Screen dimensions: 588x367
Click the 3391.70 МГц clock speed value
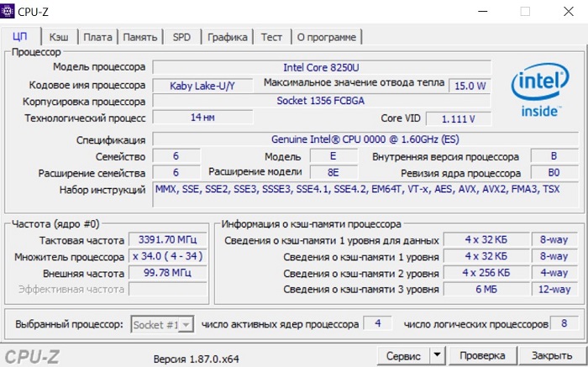pyautogui.click(x=167, y=239)
